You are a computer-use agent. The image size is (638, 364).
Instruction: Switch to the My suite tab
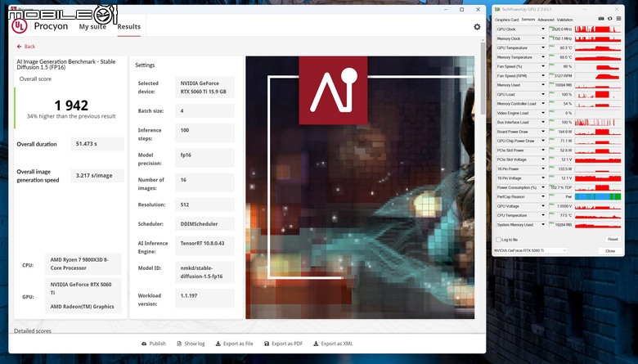point(92,27)
